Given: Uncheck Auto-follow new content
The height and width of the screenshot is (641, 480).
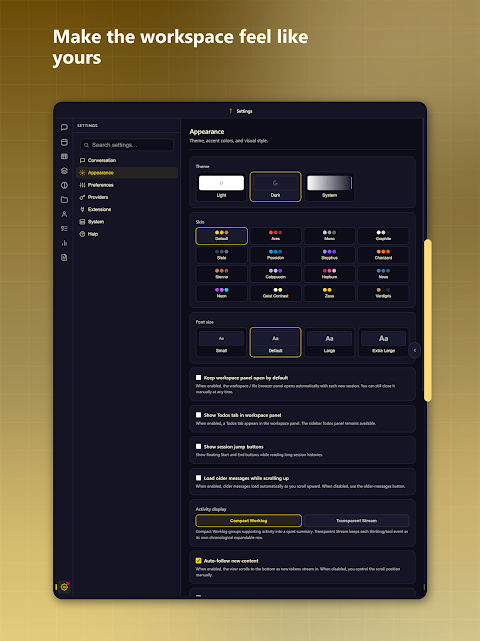Looking at the screenshot, I should [198, 560].
